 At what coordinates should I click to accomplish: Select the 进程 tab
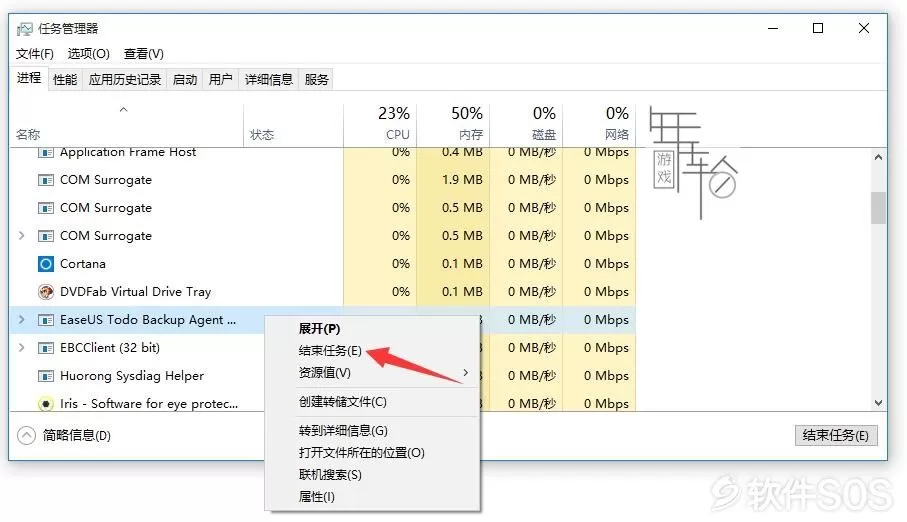(x=29, y=78)
